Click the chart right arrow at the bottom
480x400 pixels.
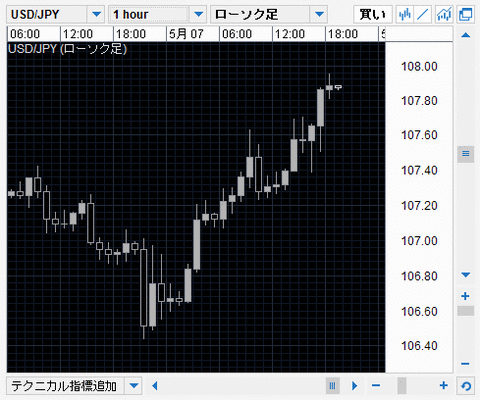(x=354, y=386)
